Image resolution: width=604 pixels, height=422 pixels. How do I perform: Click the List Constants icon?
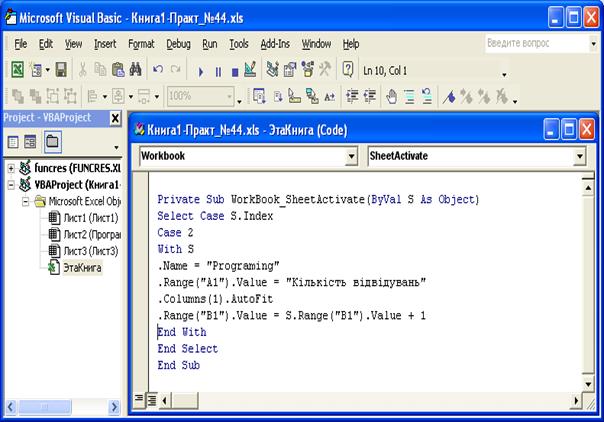[277, 96]
